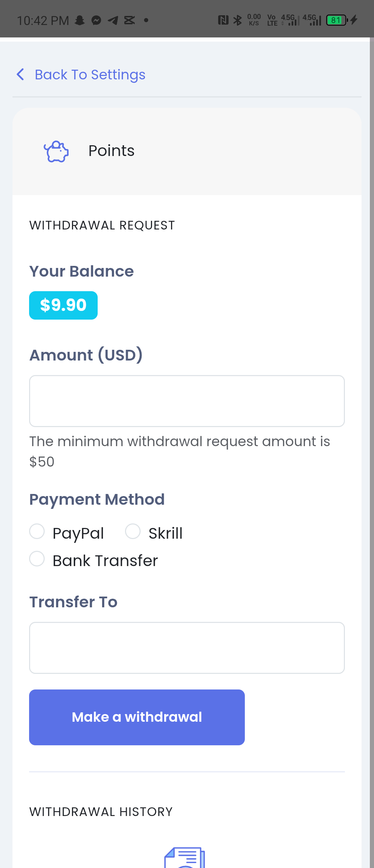Click into the Transfer To field
The height and width of the screenshot is (868, 374).
coord(187,648)
